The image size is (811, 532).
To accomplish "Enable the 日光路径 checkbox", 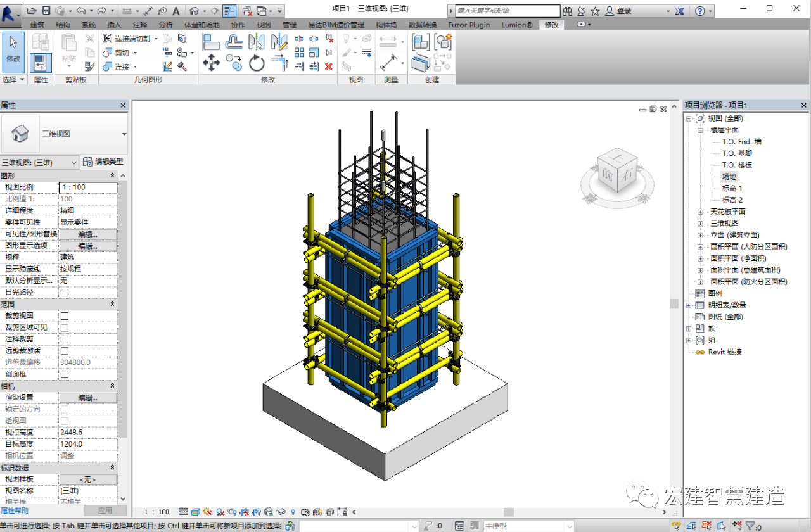I will (64, 293).
